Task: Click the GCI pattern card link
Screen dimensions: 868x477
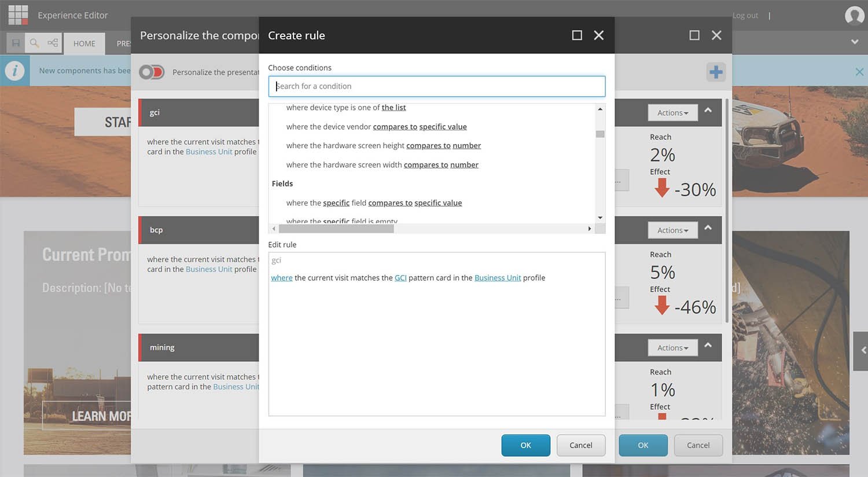Action: point(400,277)
